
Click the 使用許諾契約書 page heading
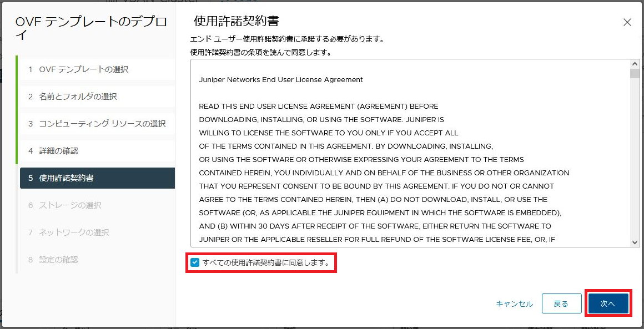pyautogui.click(x=236, y=22)
